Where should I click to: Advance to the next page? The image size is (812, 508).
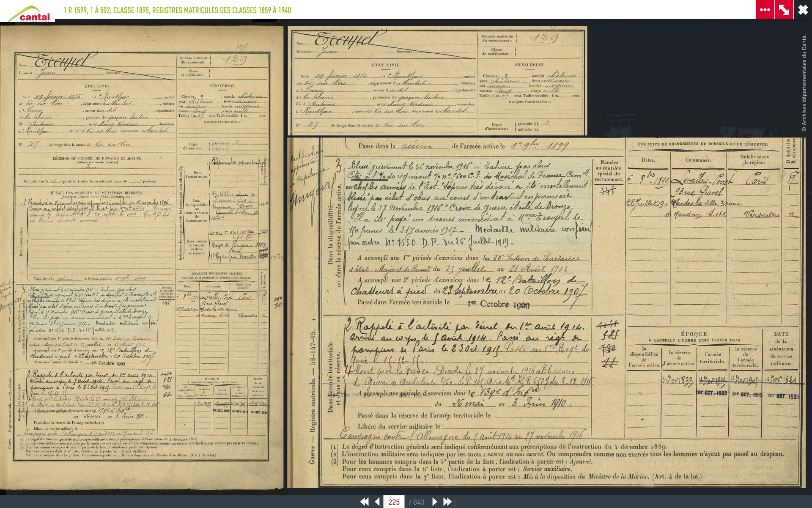point(434,502)
